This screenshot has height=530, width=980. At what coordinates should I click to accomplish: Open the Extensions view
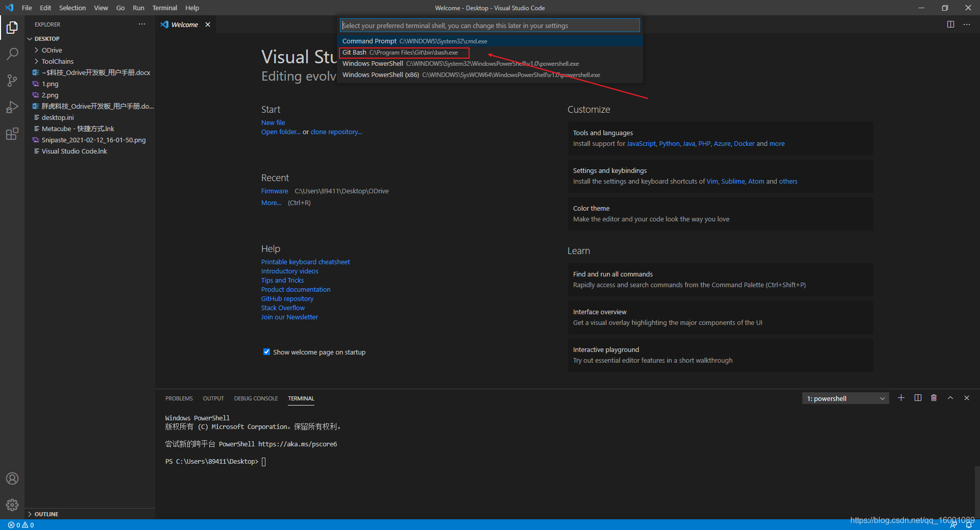point(12,134)
